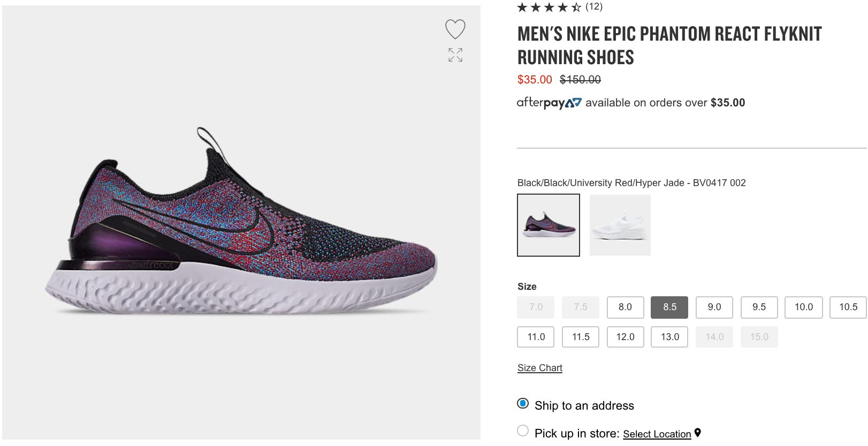868x446 pixels.
Task: Open the Size Chart link
Action: (x=539, y=368)
